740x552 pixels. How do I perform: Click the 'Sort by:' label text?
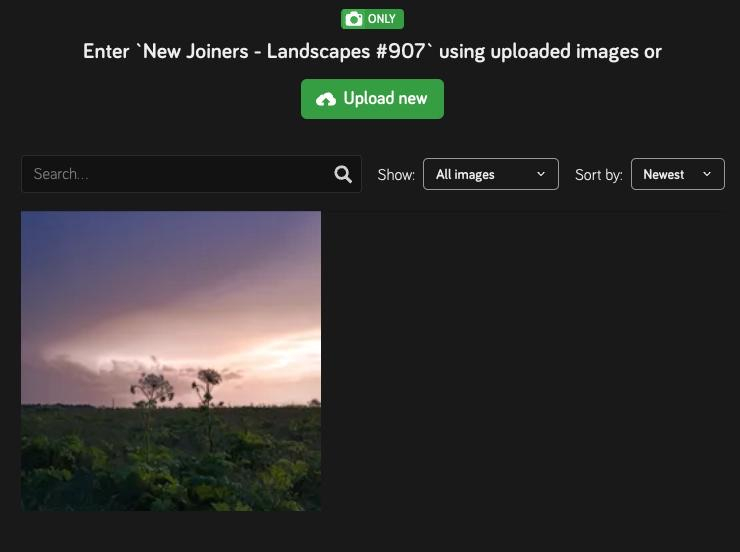click(598, 175)
